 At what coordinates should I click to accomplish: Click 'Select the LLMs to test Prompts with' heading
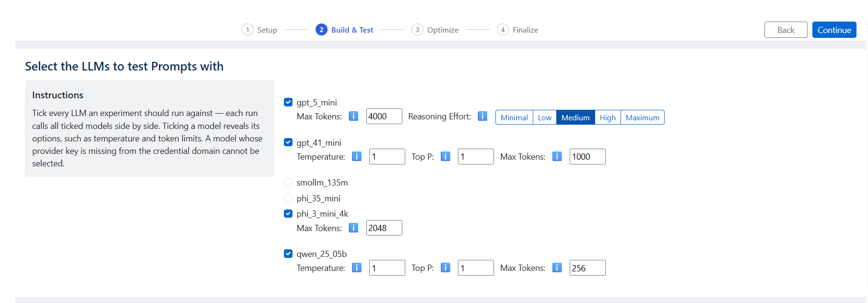[124, 66]
